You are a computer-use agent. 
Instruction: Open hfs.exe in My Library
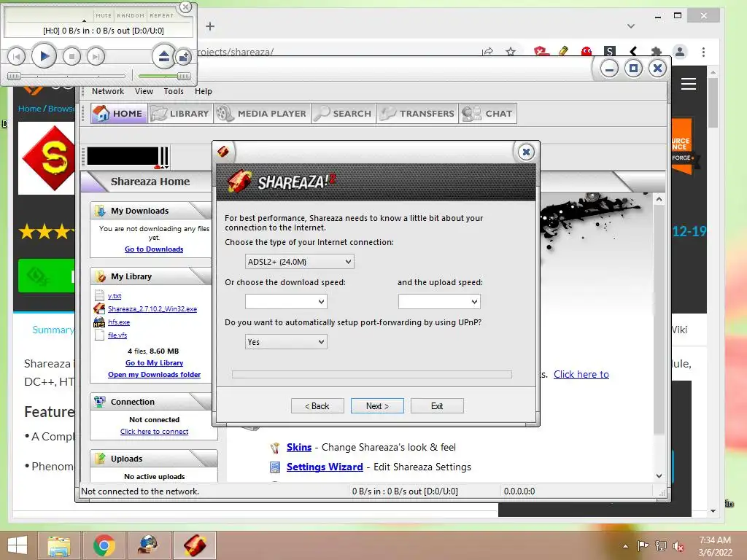tap(119, 322)
